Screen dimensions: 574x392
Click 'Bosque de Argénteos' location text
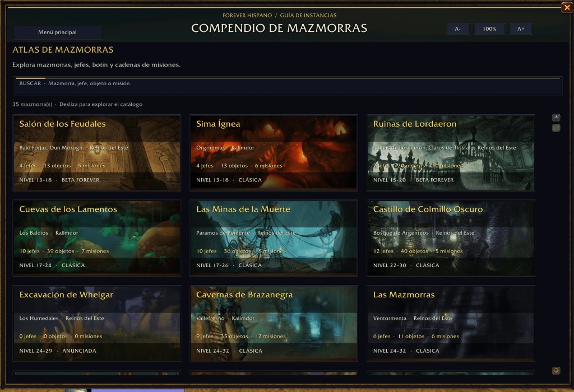[401, 233]
